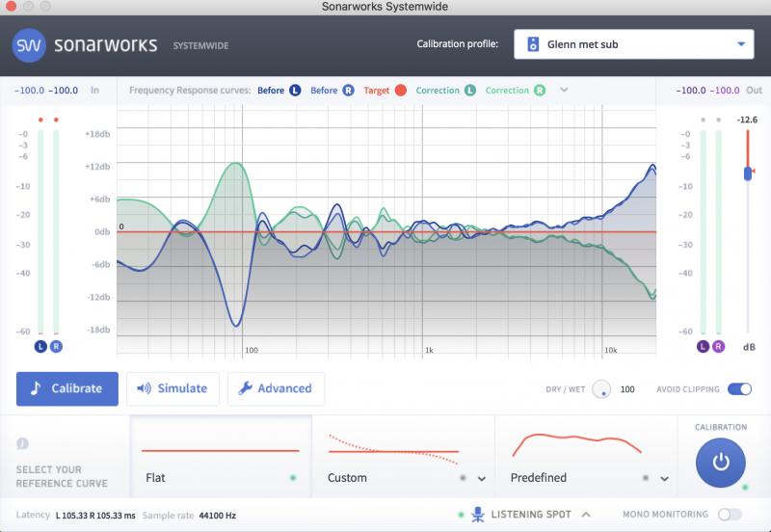This screenshot has height=532, width=771.
Task: Click the input L channel badge
Action: coord(40,347)
